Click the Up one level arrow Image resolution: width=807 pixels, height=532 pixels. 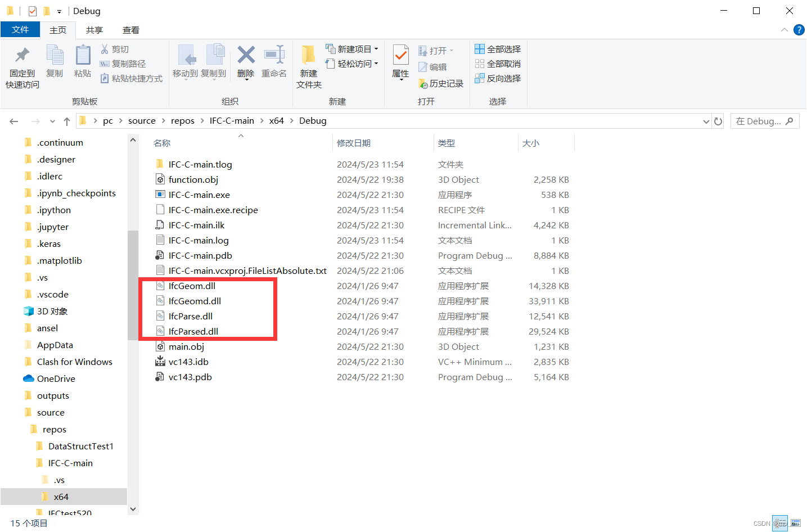pyautogui.click(x=67, y=121)
